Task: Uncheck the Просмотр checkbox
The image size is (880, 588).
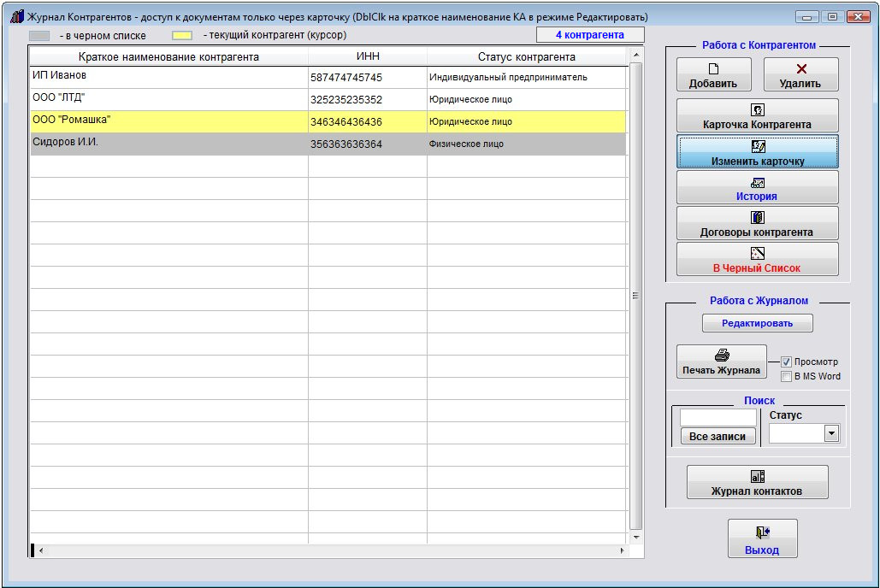Action: click(787, 362)
